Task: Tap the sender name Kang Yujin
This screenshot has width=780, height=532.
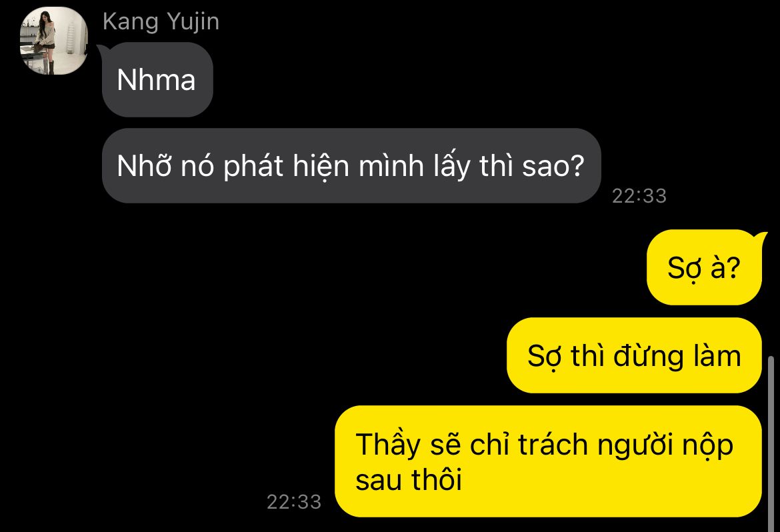Action: coord(161,22)
